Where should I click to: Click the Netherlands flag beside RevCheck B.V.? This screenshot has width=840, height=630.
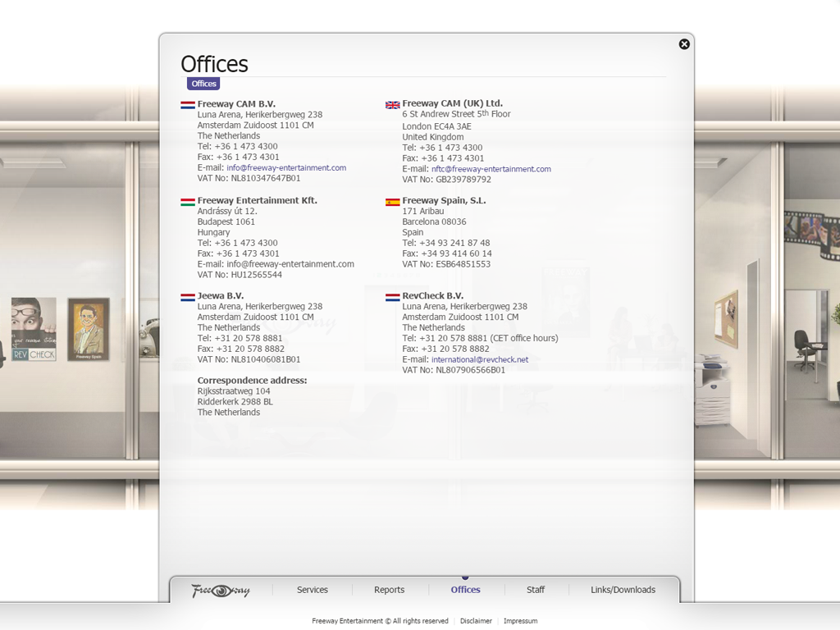tap(393, 297)
